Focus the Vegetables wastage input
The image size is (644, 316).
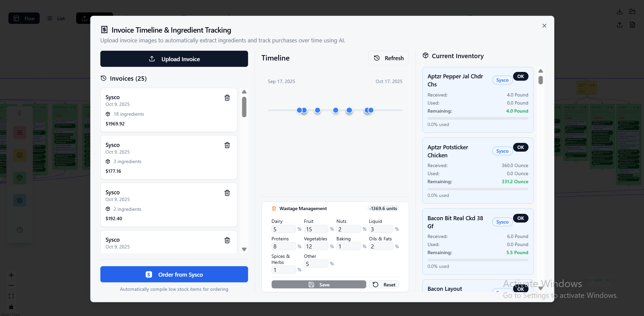pyautogui.click(x=316, y=246)
